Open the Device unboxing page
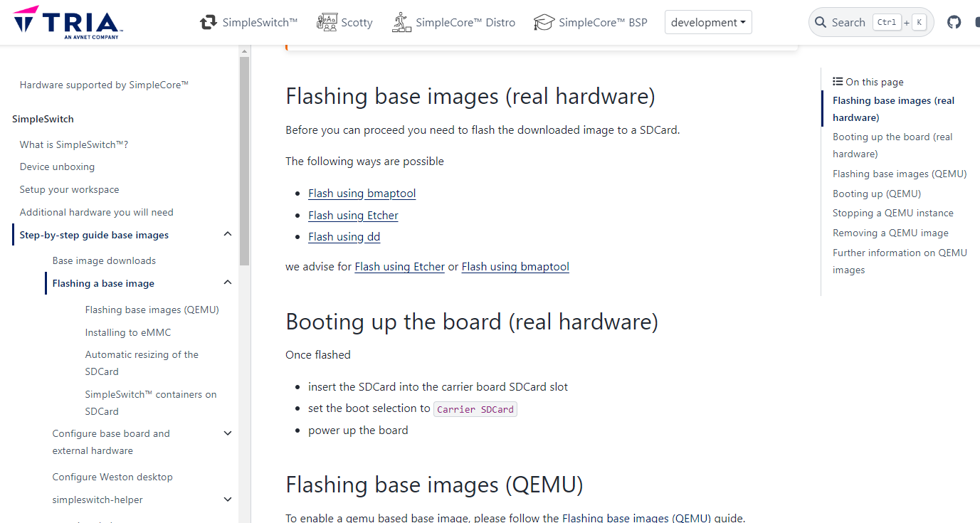 pos(57,167)
